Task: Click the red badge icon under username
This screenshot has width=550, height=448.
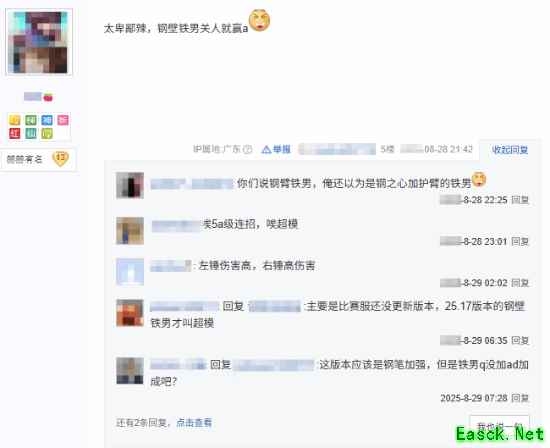Action: 15,133
